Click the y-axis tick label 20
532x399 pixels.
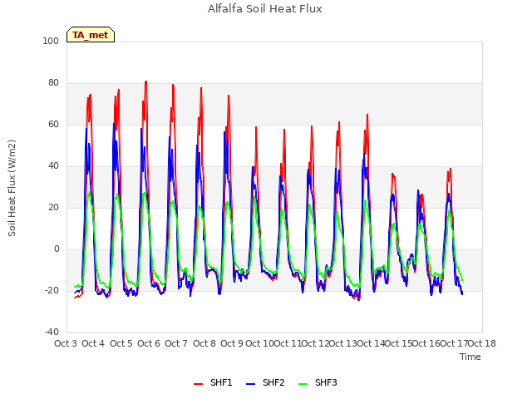point(53,207)
